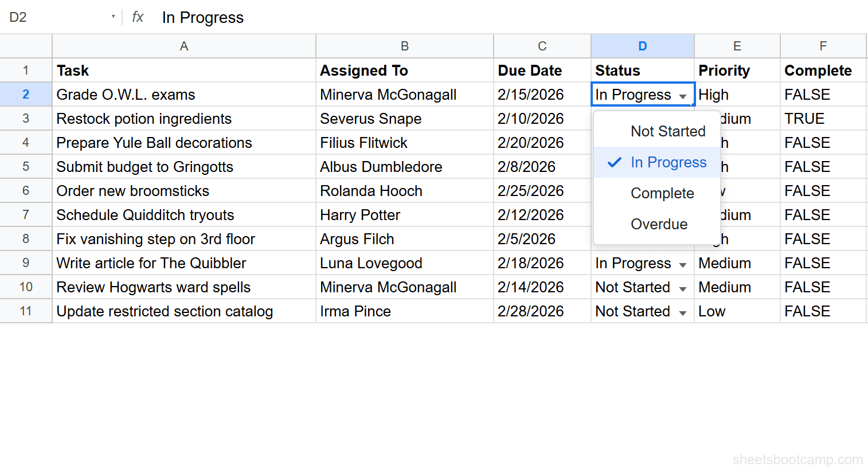This screenshot has height=470, width=868.
Task: Click the due date 2/5/2026 for Argus Filch
Action: click(541, 239)
